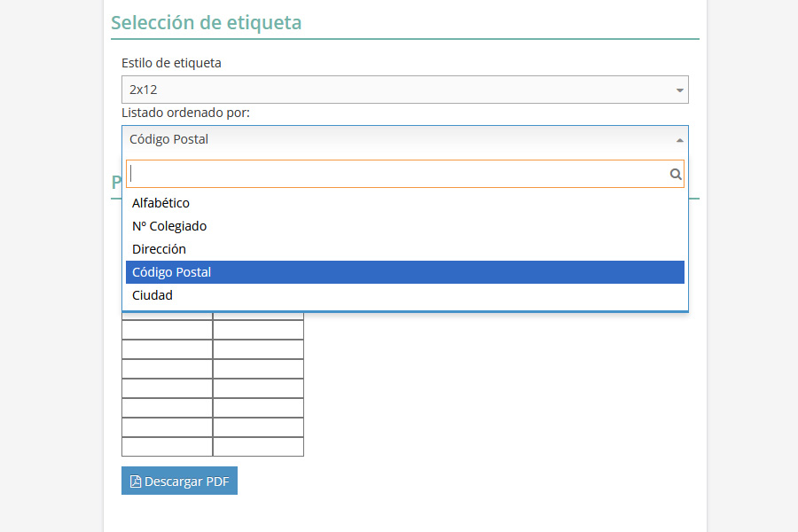
Task: Choose the Dirección option
Action: tap(404, 249)
